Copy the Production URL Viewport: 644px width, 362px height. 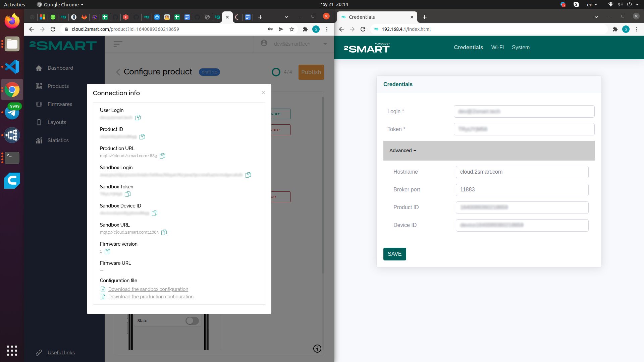162,156
